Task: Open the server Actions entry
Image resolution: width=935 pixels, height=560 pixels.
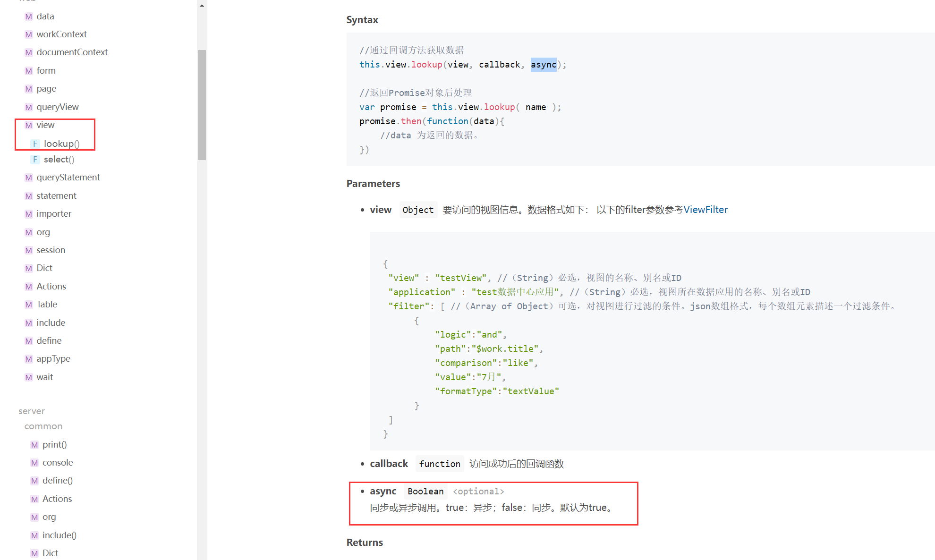Action: click(57, 499)
